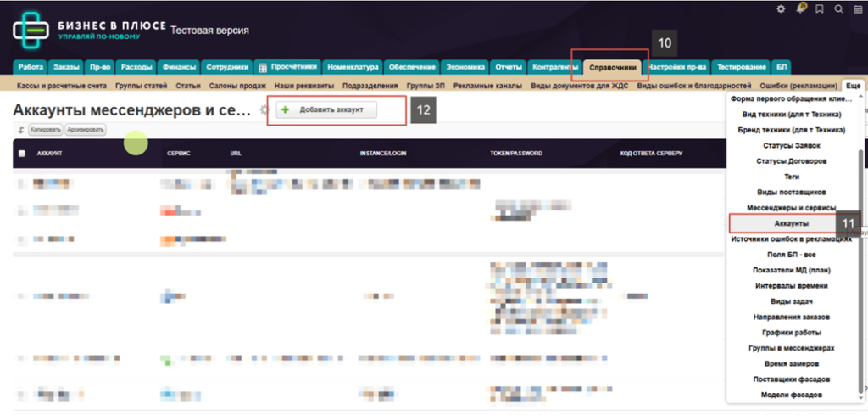Image resolution: width=868 pixels, height=415 pixels.
Task: Click the arrow icon left of Копировать
Action: (20, 130)
